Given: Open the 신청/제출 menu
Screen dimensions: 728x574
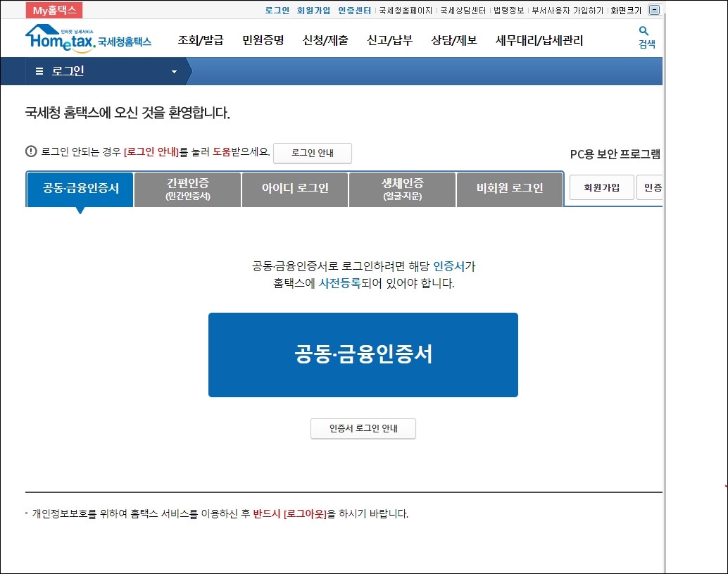Looking at the screenshot, I should (325, 40).
